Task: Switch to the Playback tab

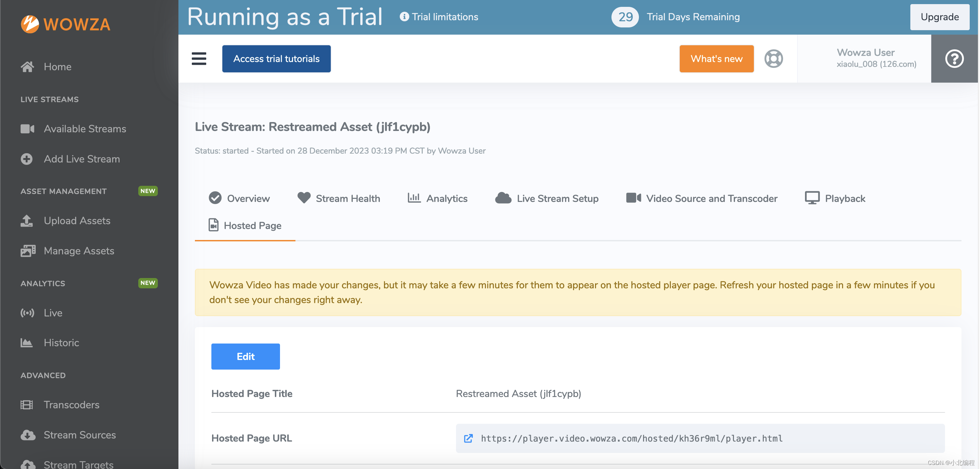Action: point(835,199)
